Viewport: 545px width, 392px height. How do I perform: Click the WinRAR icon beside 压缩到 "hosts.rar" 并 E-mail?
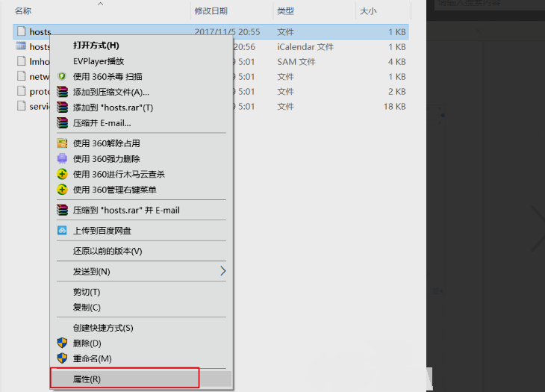click(62, 210)
